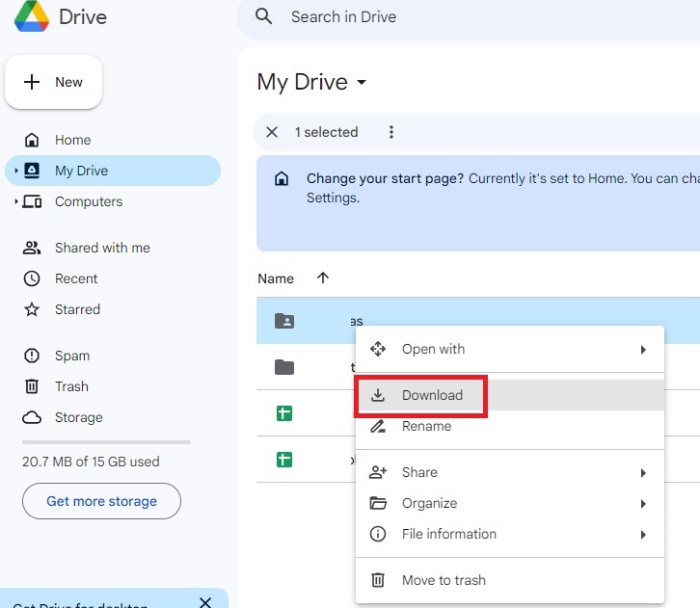Click the Shared with me people icon

click(x=32, y=248)
